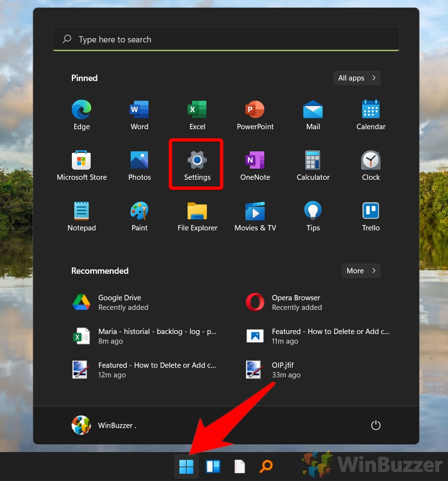This screenshot has width=448, height=481.
Task: Open the Settings gear app
Action: (197, 165)
